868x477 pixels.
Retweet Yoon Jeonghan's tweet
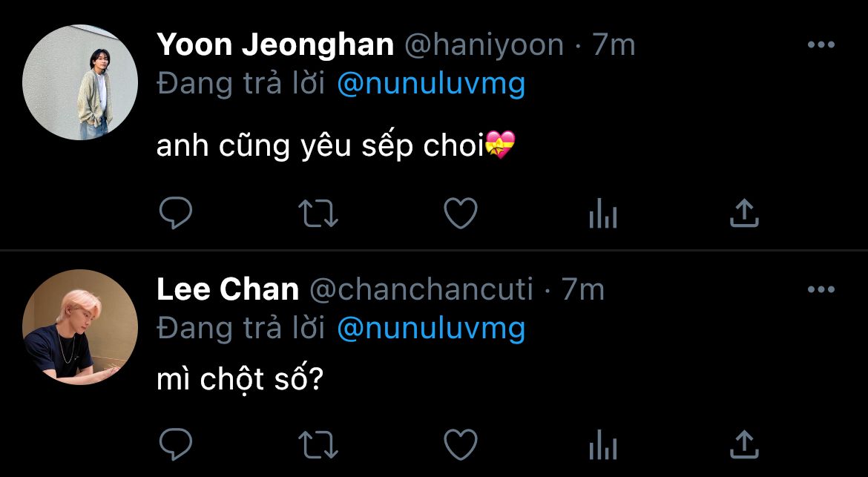point(318,214)
